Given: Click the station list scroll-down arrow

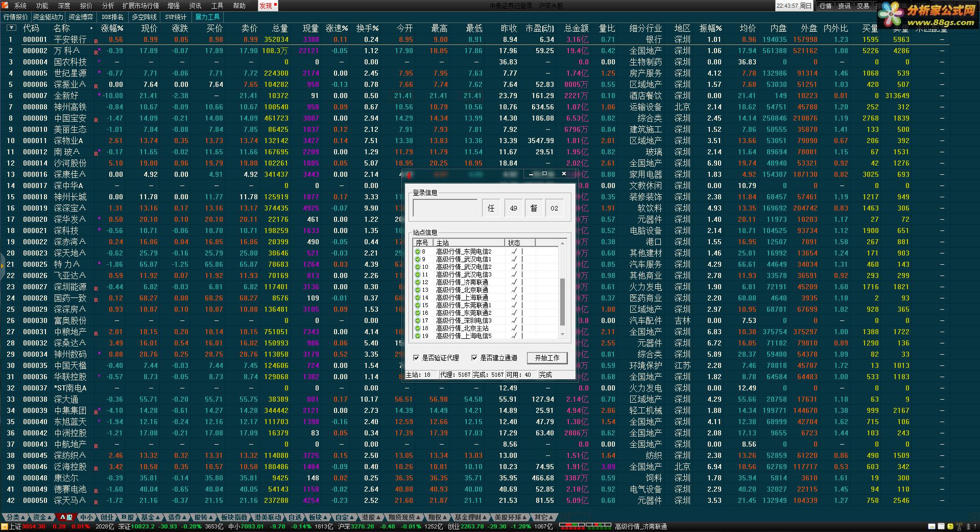Looking at the screenshot, I should [563, 335].
